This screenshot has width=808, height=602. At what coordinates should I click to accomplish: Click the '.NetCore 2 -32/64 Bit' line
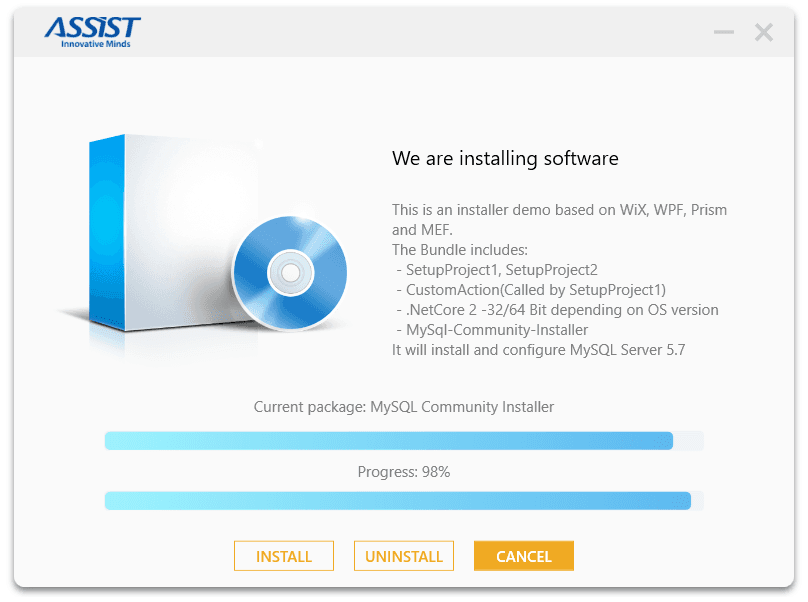[x=558, y=310]
